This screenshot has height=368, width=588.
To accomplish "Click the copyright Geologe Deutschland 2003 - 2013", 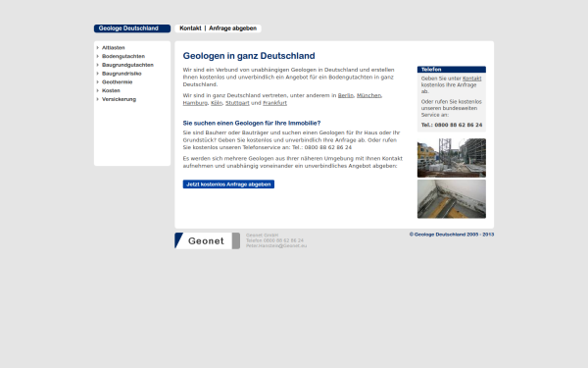I will 452,235.
